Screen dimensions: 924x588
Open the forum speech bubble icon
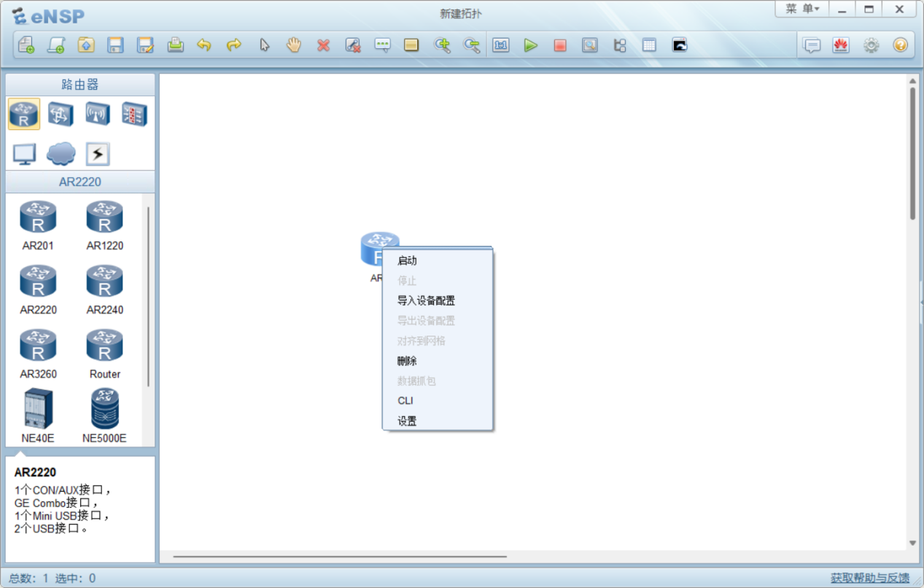(812, 45)
